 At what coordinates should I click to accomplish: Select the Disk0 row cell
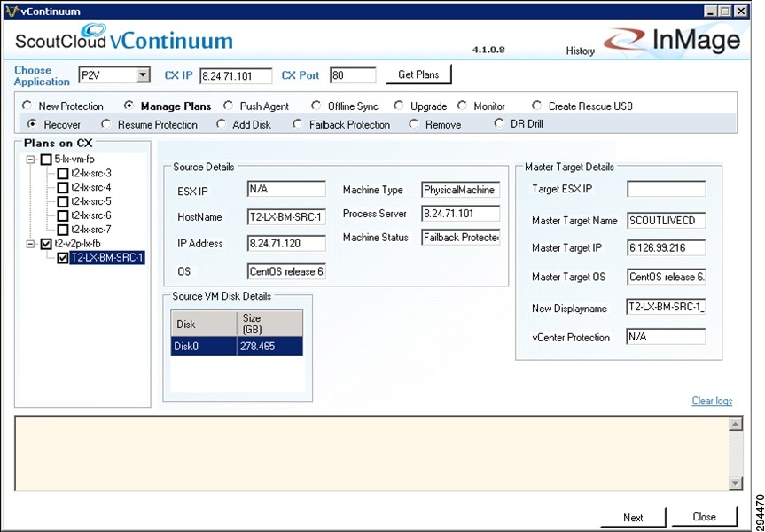coord(204,346)
